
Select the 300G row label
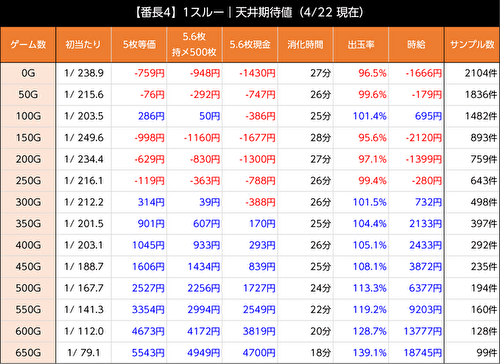click(28, 202)
